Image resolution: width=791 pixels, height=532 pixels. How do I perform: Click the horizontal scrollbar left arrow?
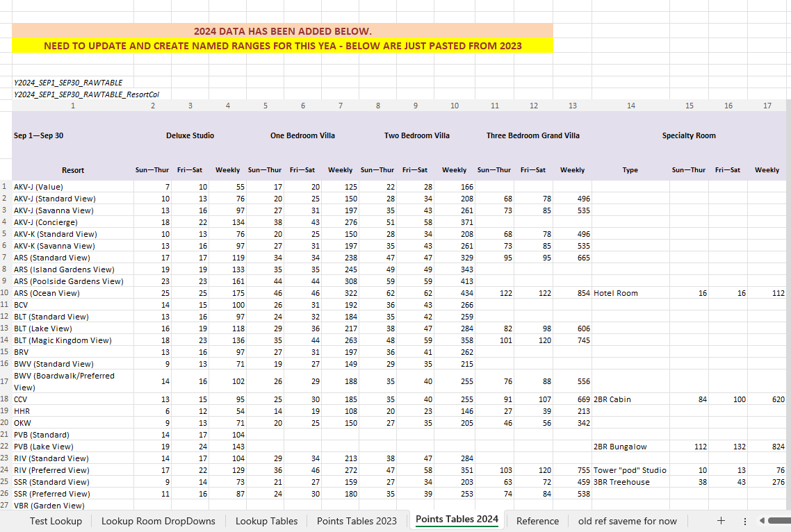tap(763, 520)
